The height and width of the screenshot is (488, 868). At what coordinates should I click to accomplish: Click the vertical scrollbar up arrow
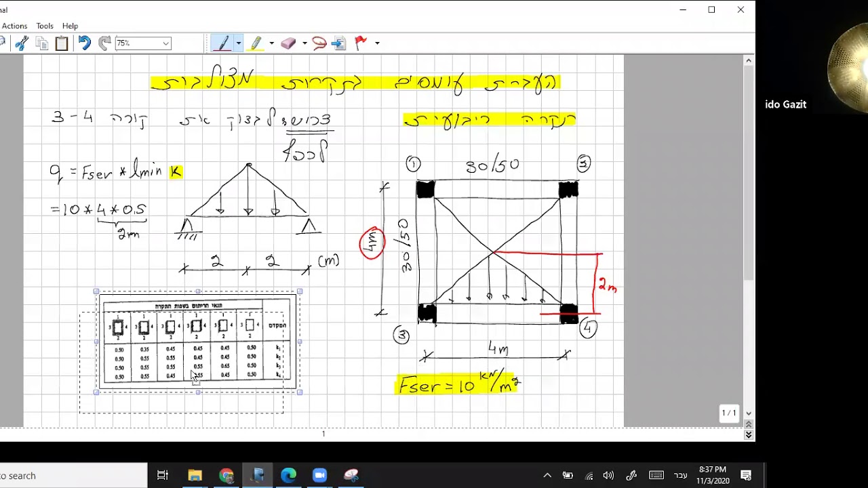pyautogui.click(x=749, y=61)
